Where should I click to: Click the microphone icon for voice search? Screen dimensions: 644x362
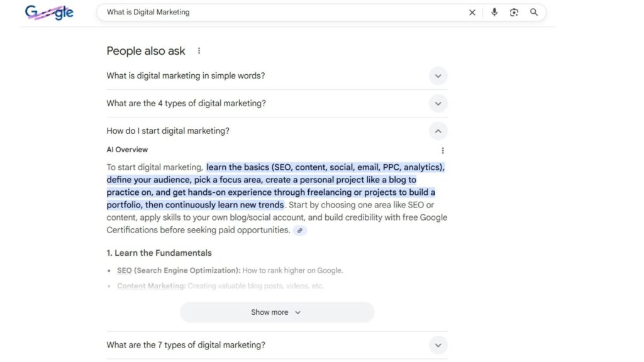[x=494, y=12]
